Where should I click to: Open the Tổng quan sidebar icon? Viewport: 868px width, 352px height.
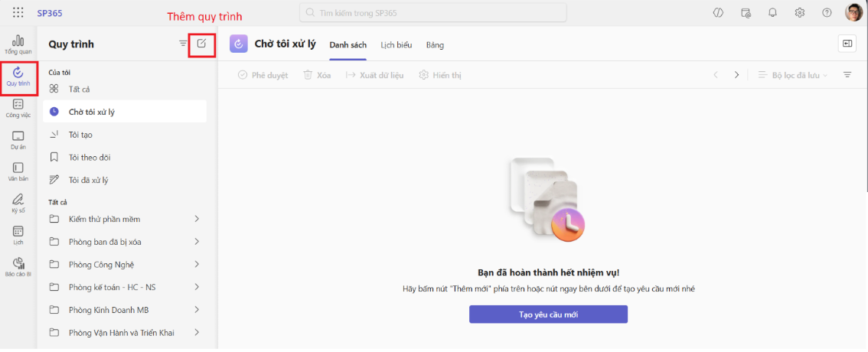click(18, 44)
